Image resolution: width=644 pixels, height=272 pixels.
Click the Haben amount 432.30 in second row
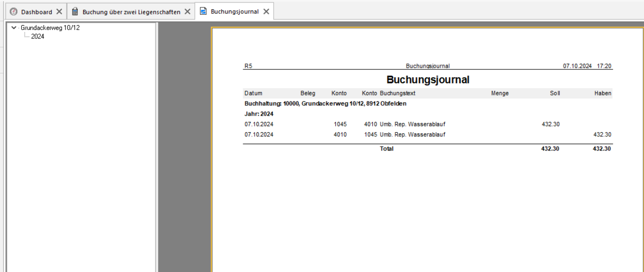point(602,134)
